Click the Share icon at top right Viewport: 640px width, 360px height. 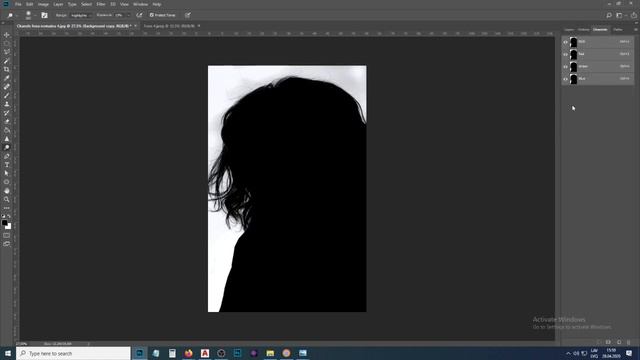[x=634, y=15]
